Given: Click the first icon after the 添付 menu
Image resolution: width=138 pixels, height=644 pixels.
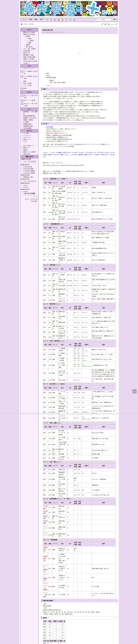Looking at the screenshot, I should coord(47,20).
